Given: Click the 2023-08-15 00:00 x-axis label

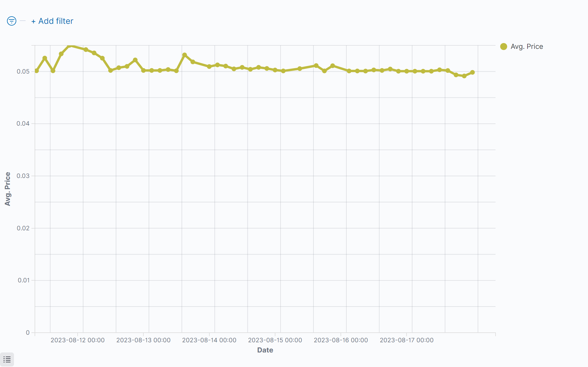Looking at the screenshot, I should (275, 340).
